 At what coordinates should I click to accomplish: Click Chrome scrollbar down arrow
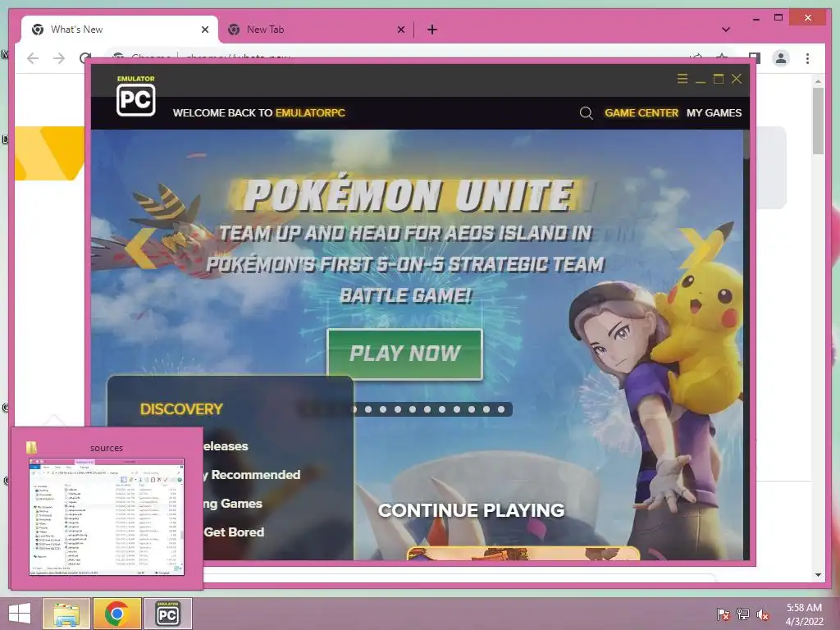tap(818, 575)
